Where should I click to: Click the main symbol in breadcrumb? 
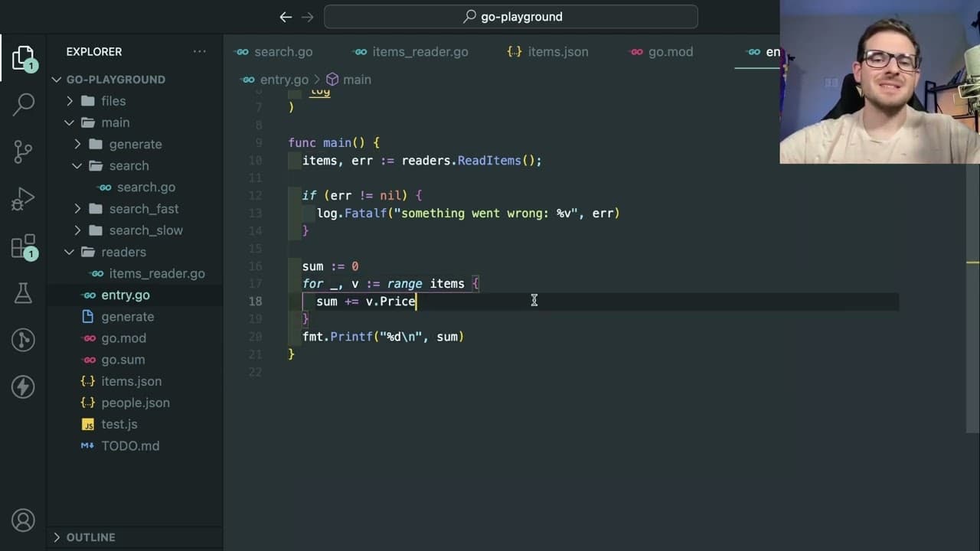357,80
